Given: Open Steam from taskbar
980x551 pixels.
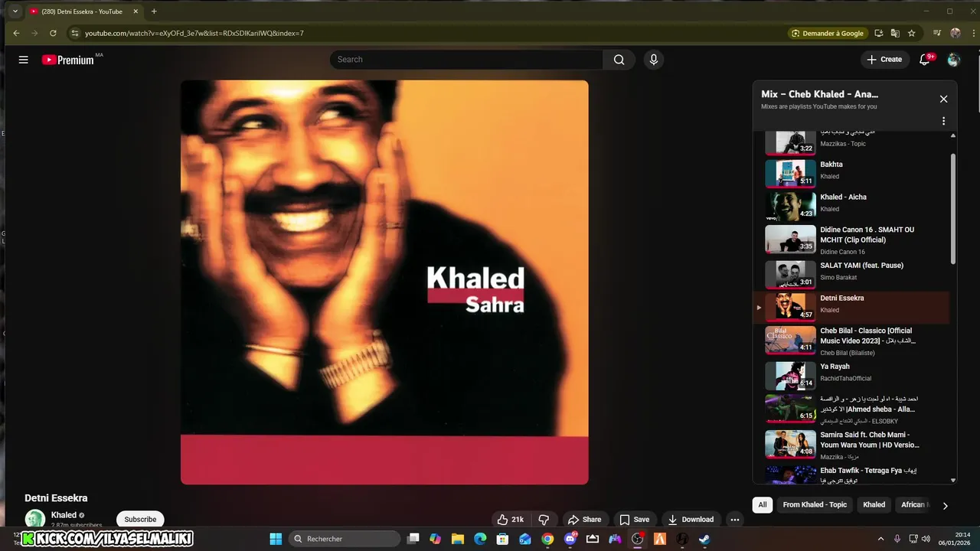Looking at the screenshot, I should pos(704,539).
